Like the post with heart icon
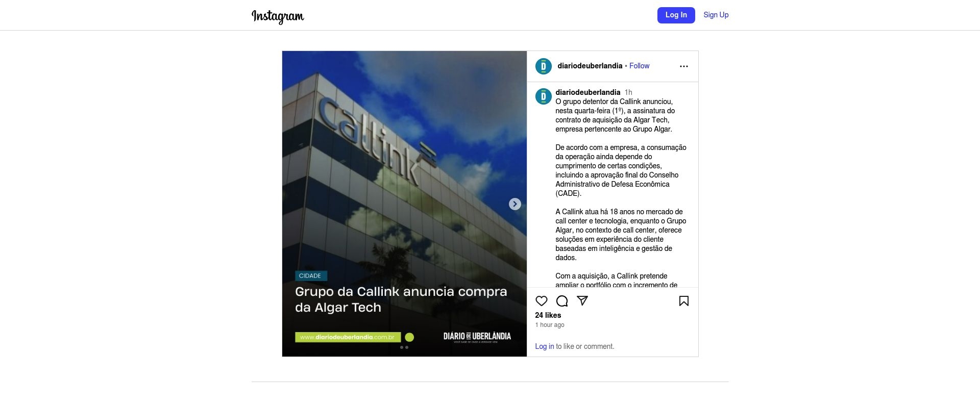The image size is (980, 405). (542, 301)
